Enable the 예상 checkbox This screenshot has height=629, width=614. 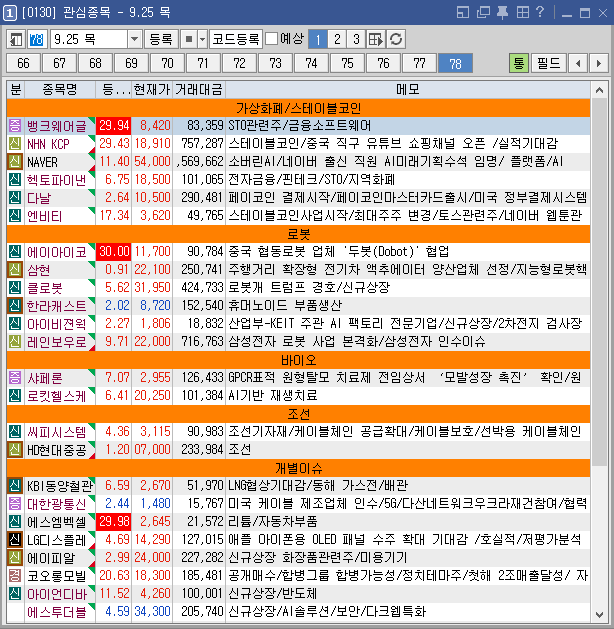[x=272, y=39]
